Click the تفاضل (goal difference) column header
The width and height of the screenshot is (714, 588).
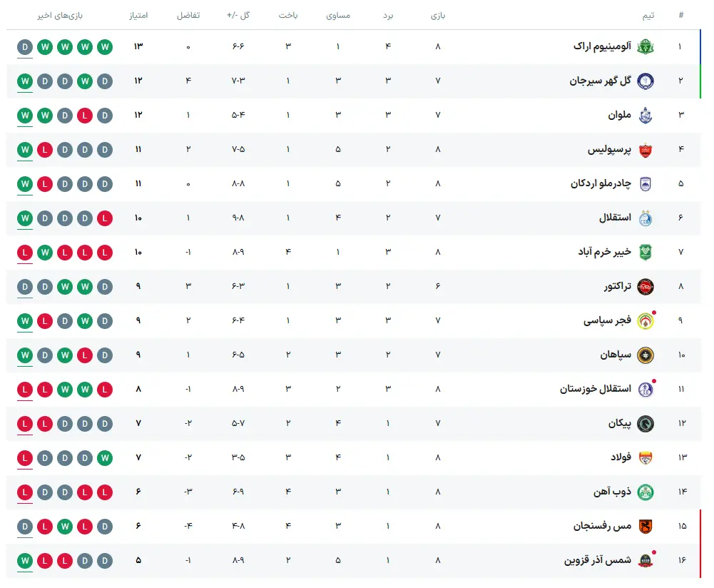[188, 15]
